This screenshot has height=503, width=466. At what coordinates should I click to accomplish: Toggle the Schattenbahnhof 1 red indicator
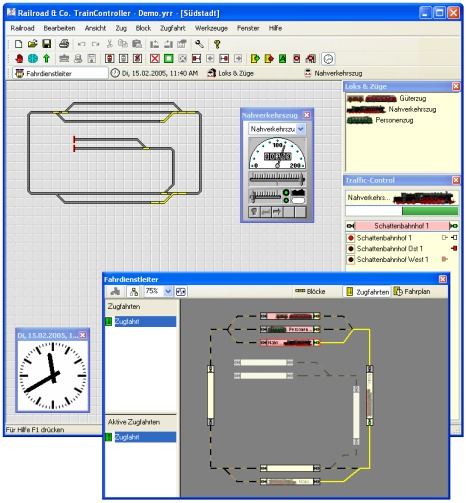pyautogui.click(x=351, y=238)
